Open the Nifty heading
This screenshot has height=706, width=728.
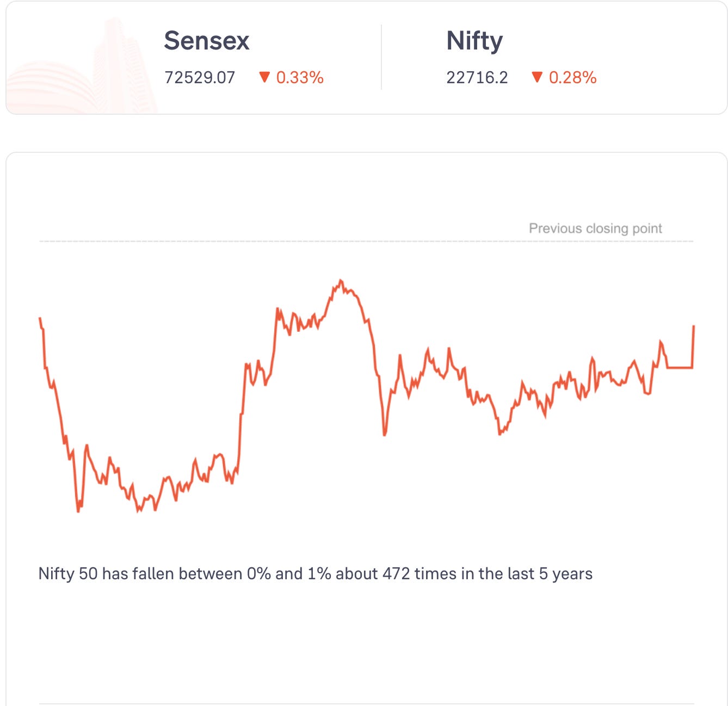(x=474, y=41)
